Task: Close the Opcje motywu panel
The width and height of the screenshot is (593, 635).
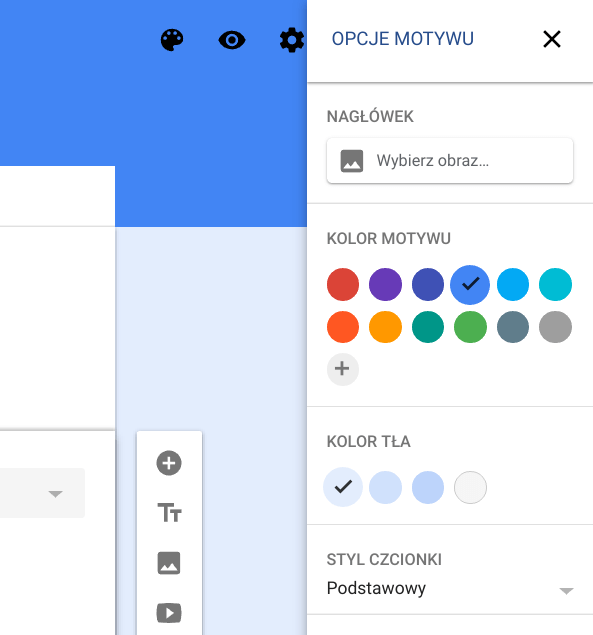Action: point(552,39)
